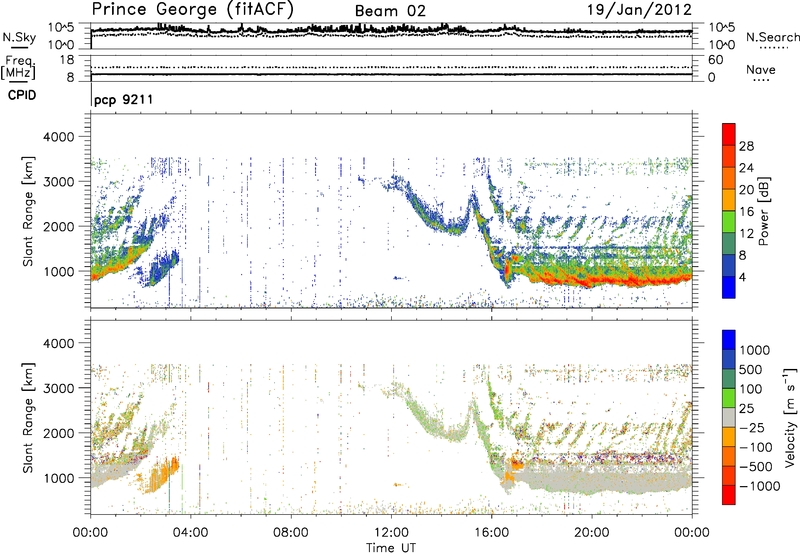Click the 'Prince George (fitACF)' plot title
The height and width of the screenshot is (554, 800).
tap(192, 9)
